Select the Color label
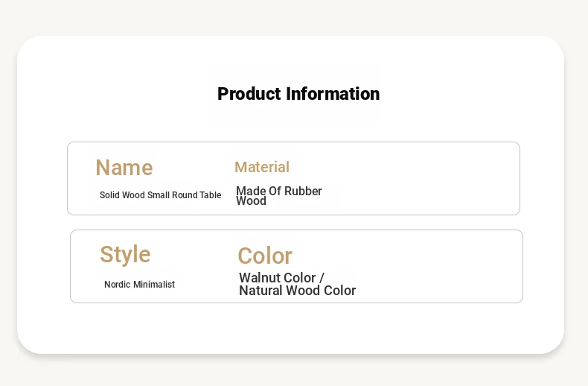This screenshot has height=386, width=588. click(x=265, y=256)
